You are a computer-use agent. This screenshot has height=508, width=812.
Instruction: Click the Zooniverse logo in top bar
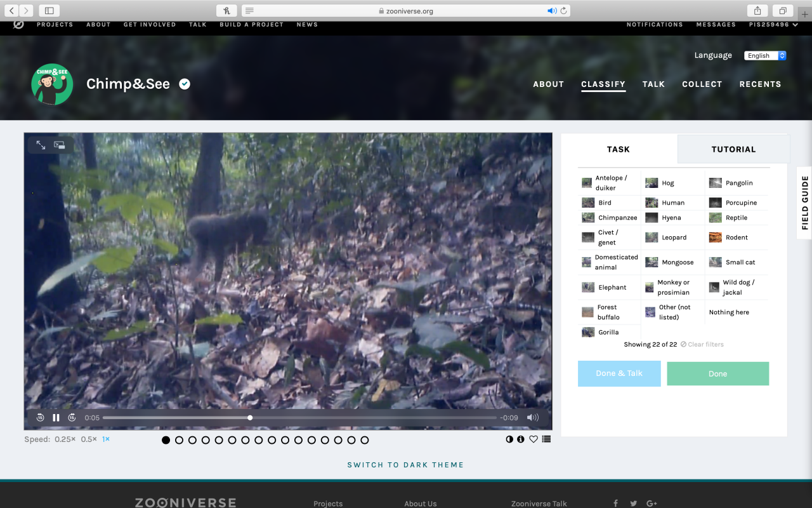[x=19, y=25]
